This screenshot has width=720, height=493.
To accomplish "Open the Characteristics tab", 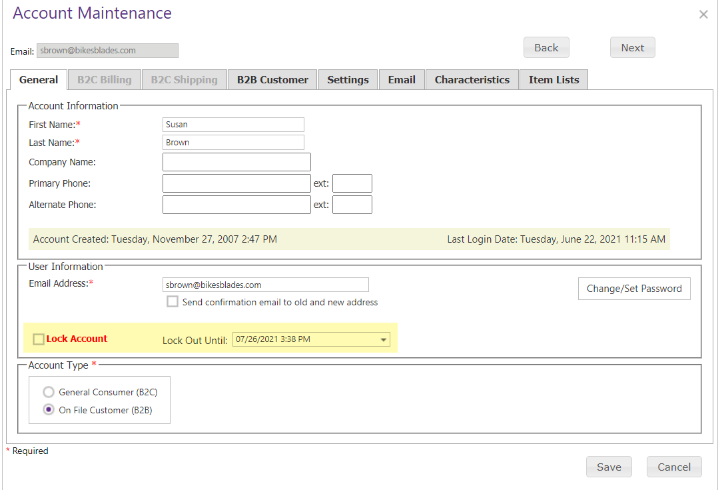I will (x=472, y=80).
